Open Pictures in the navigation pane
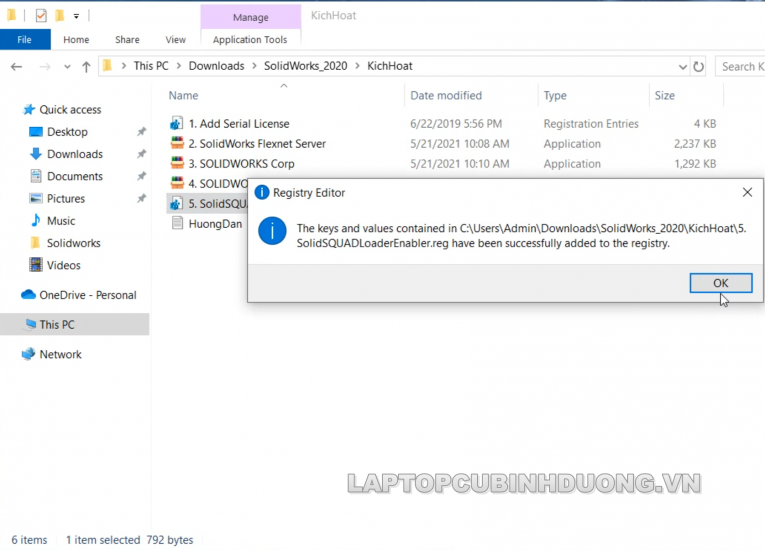This screenshot has width=765, height=550. 66,198
